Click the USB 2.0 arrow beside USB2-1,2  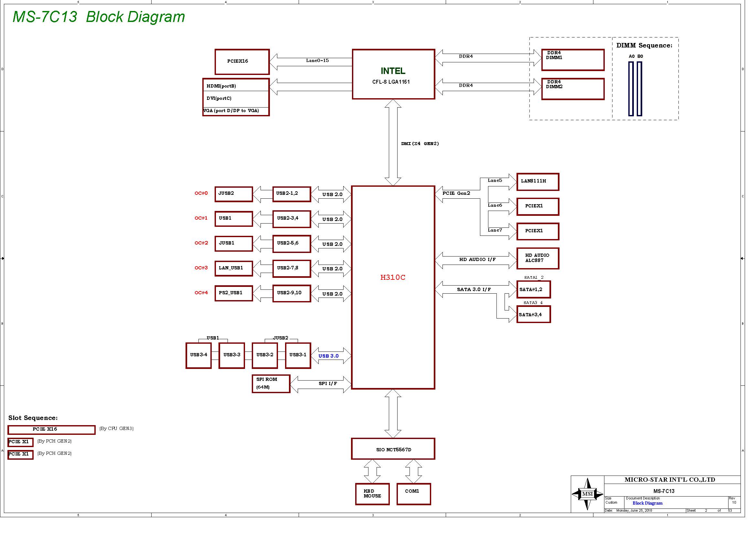coord(331,194)
